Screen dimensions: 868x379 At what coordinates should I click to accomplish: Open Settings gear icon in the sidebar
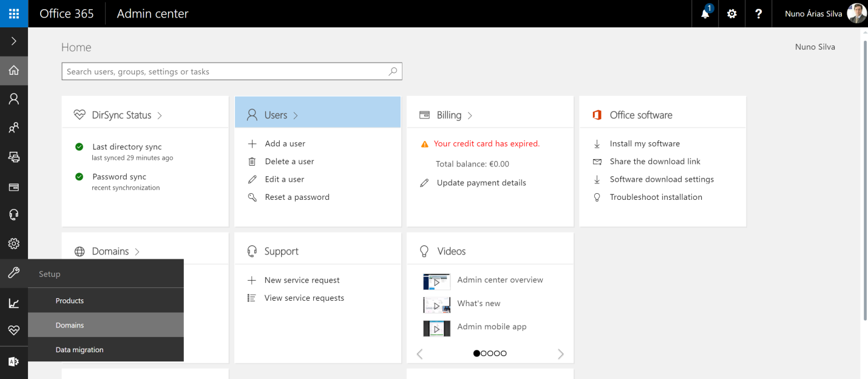14,244
